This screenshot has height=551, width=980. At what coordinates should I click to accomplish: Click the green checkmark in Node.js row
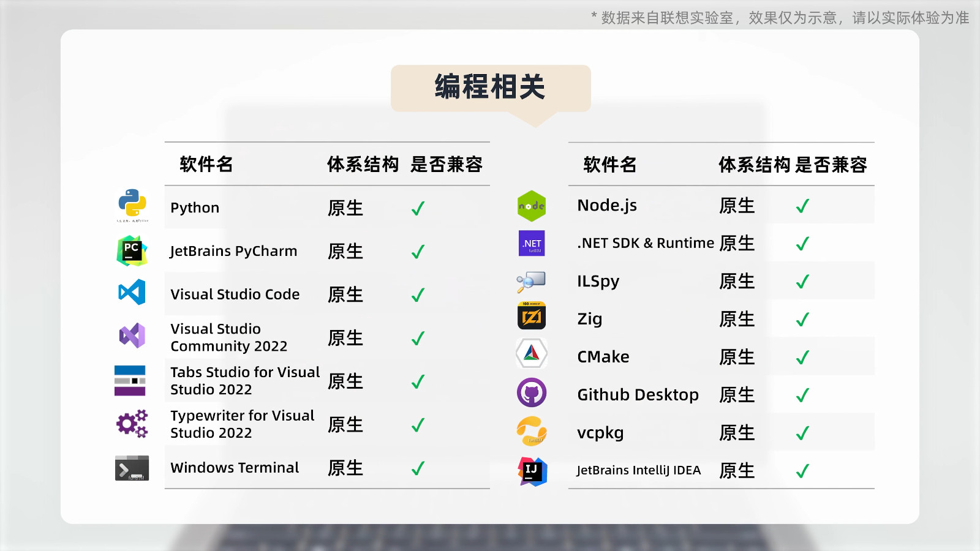802,206
